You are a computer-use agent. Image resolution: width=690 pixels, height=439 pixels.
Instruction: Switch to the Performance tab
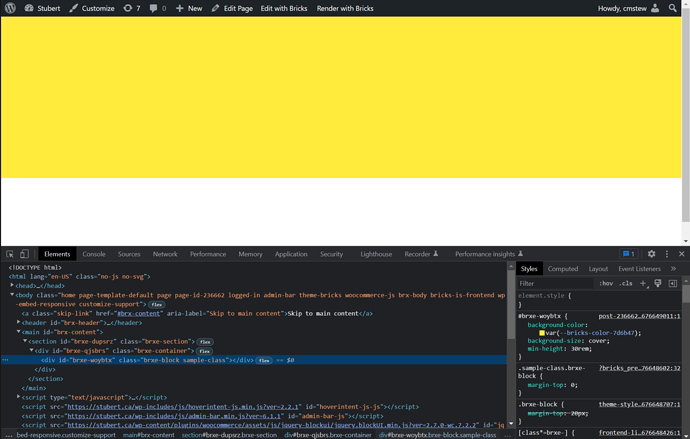coord(208,254)
